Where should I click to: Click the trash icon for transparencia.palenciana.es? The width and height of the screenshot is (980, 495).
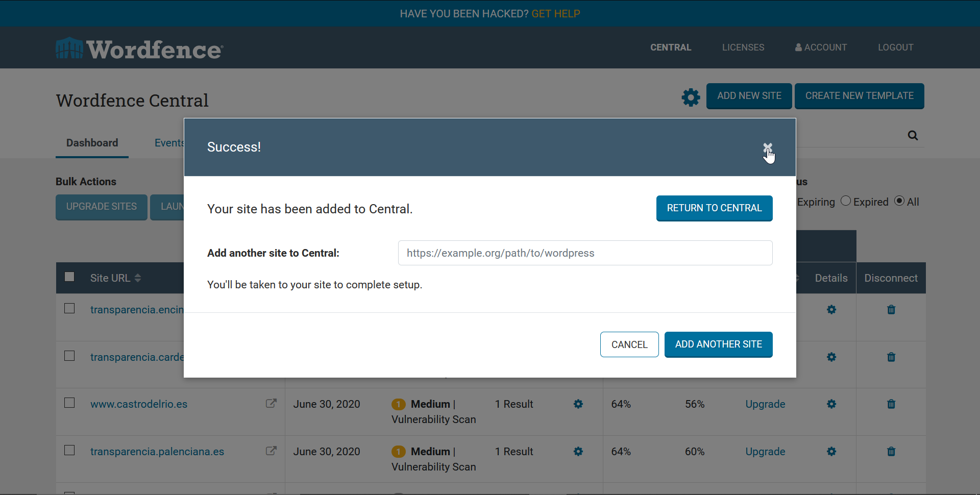(891, 452)
